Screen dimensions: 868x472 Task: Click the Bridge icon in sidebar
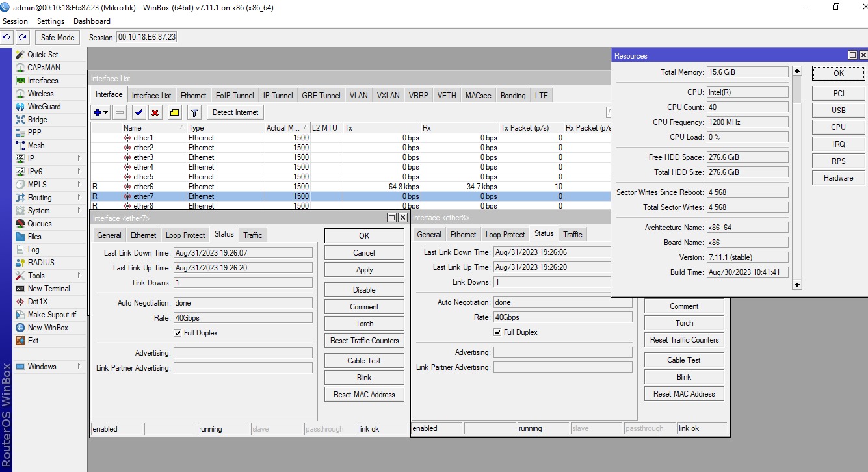click(x=20, y=120)
